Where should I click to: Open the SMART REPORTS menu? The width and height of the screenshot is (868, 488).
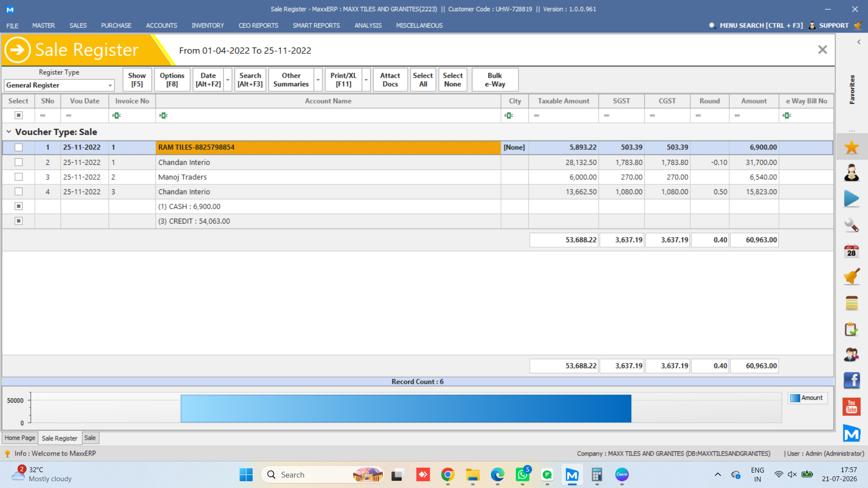tap(316, 25)
